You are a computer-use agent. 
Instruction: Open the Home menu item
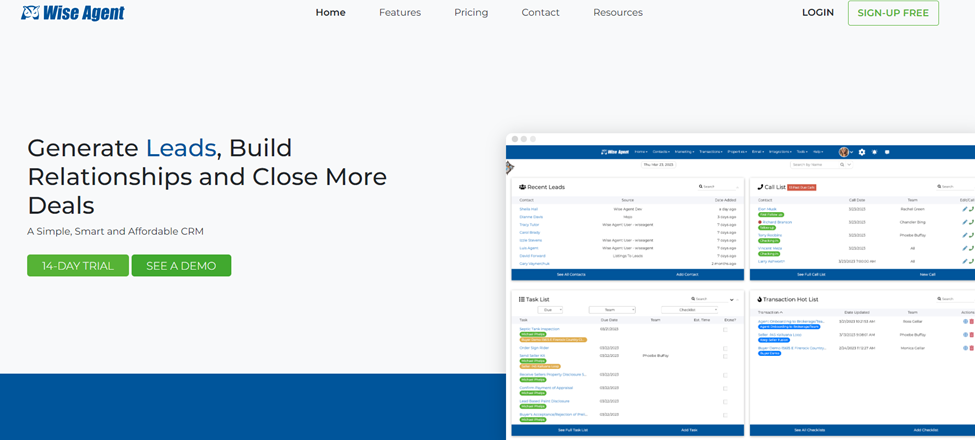330,12
